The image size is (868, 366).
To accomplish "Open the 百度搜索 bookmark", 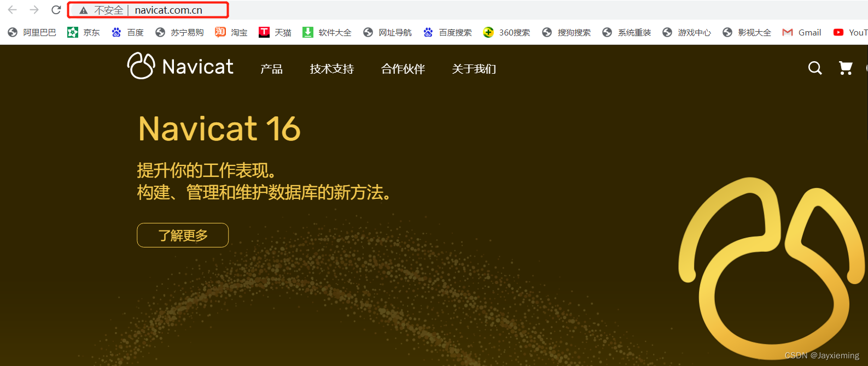I will point(447,33).
